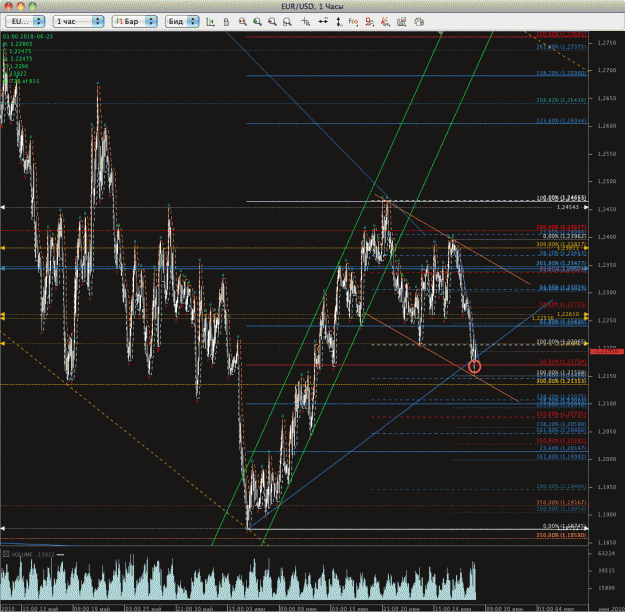Click the date text 01:00 2010-06-23
The height and width of the screenshot is (612, 625).
[x=28, y=36]
